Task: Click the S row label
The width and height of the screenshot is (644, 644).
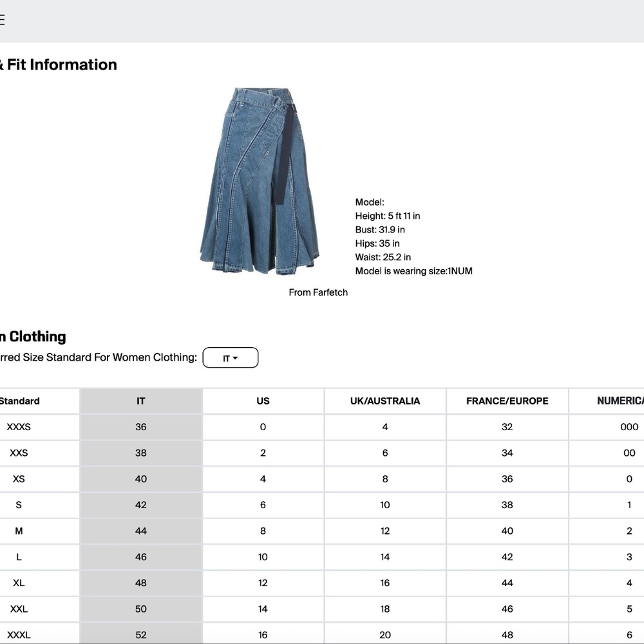Action: (x=19, y=505)
